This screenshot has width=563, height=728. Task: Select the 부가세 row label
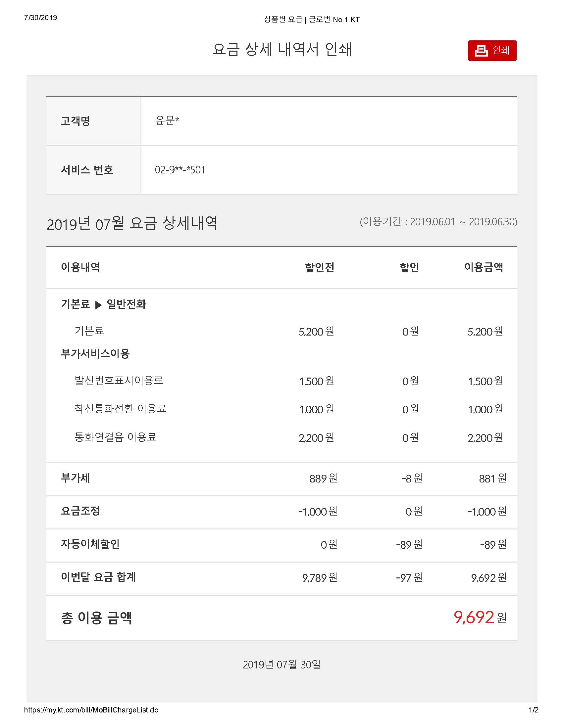pos(76,478)
